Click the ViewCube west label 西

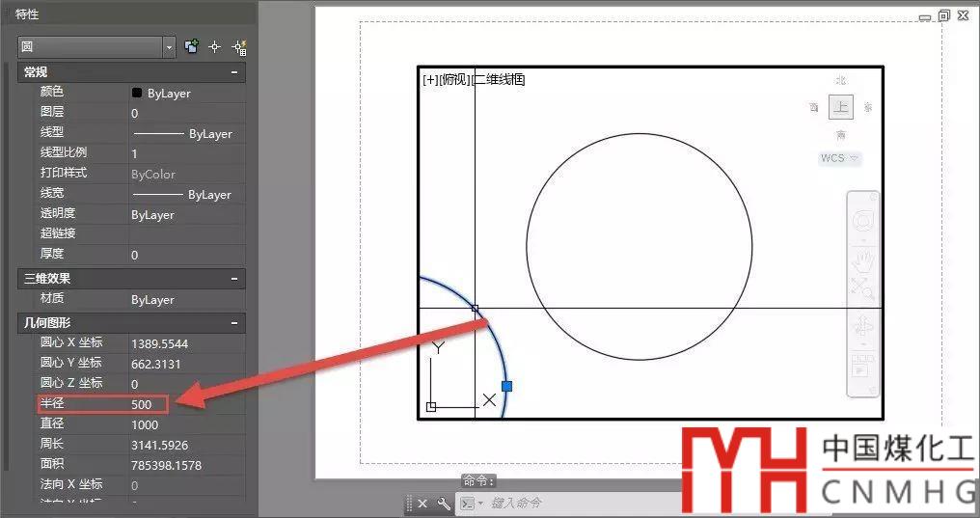click(x=814, y=107)
